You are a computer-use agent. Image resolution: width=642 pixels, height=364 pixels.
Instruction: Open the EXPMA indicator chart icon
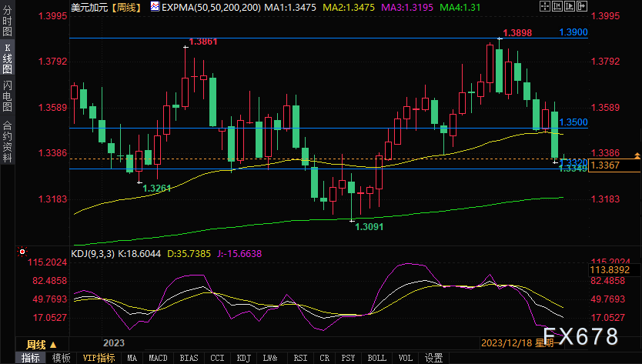(x=155, y=7)
